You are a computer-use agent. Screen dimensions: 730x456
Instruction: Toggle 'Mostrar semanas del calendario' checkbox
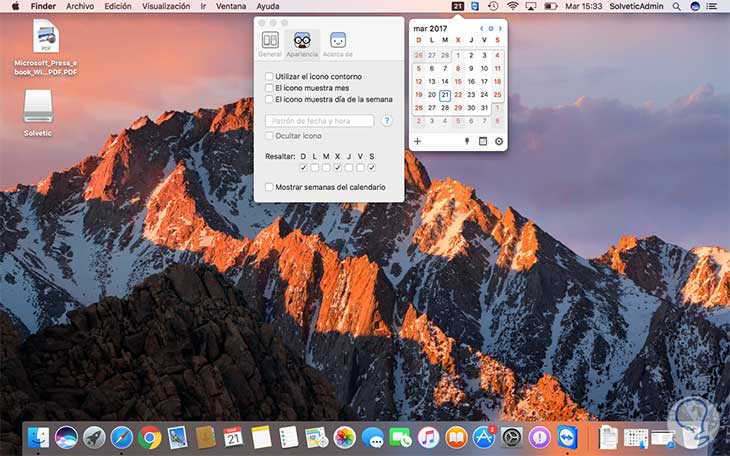269,187
